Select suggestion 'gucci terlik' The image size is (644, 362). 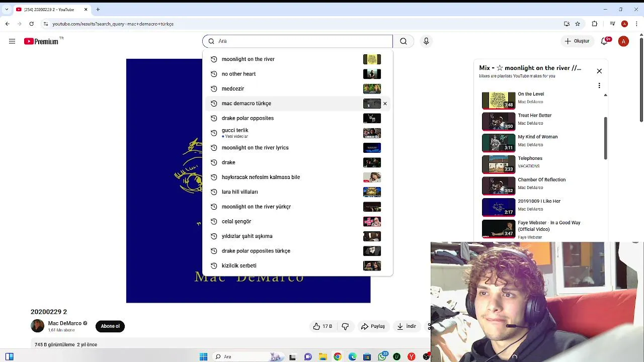pos(297,133)
